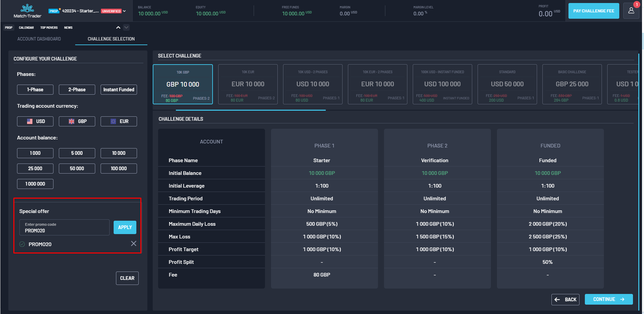Screen dimensions: 644x314
Task: Remove the applied PROMO20 code via X
Action: [133, 243]
